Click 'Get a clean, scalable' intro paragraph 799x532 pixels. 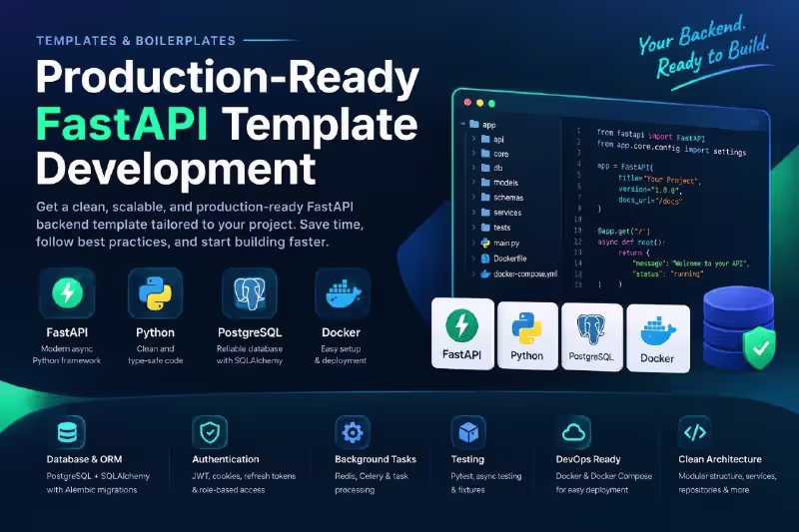click(199, 225)
